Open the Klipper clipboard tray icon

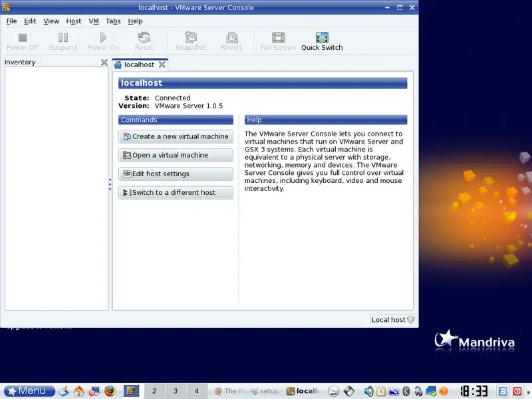coord(380,391)
